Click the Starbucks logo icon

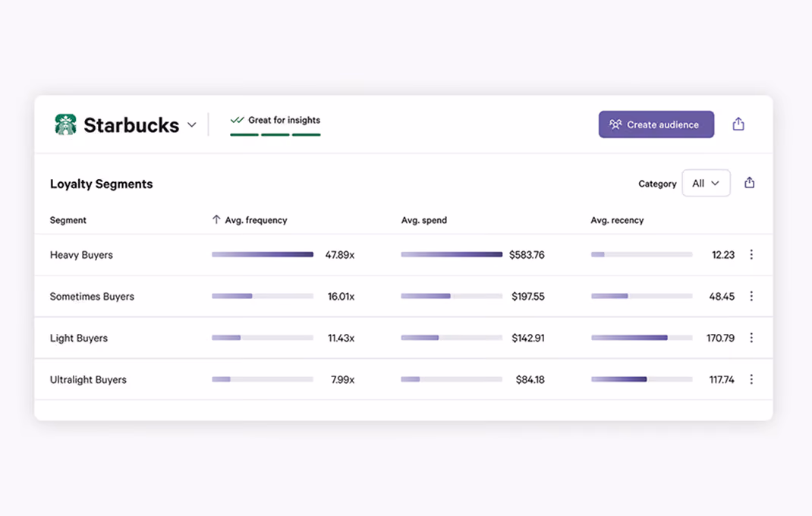pyautogui.click(x=65, y=124)
